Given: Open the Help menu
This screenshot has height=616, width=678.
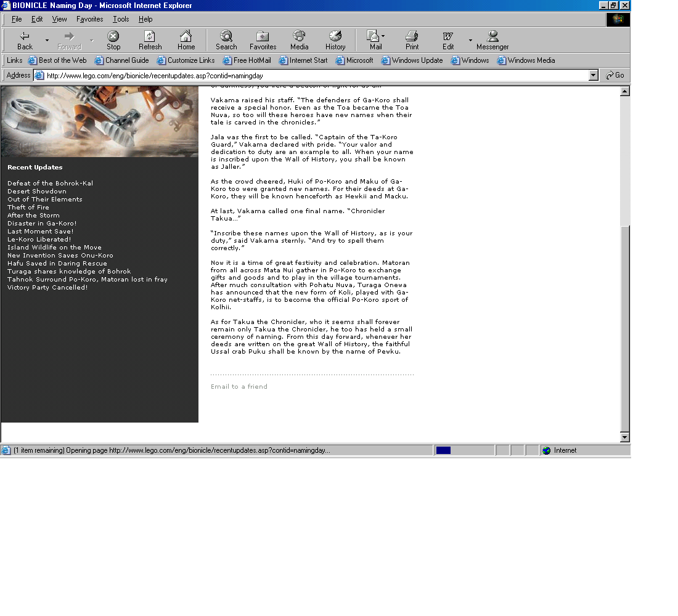Looking at the screenshot, I should pos(145,19).
